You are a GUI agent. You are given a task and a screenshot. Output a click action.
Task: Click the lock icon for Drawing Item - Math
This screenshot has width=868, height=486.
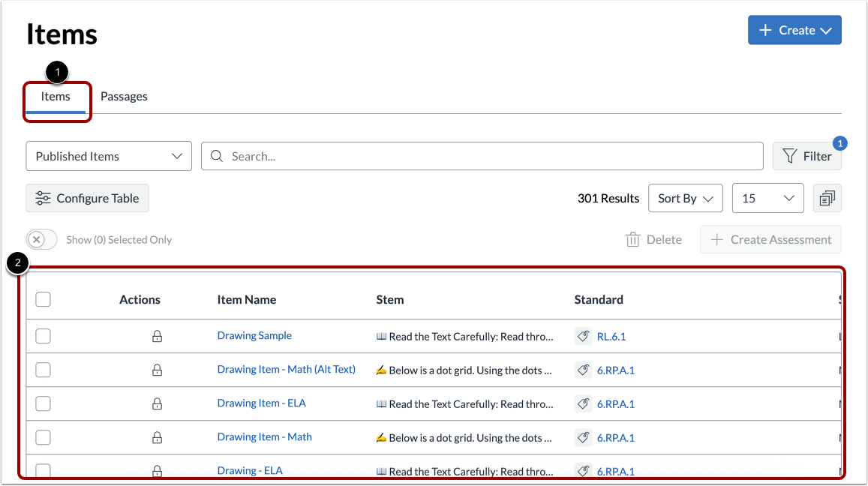(158, 437)
